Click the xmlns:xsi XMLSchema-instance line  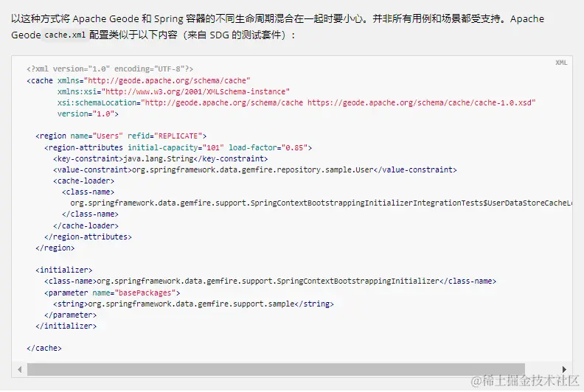(173, 91)
